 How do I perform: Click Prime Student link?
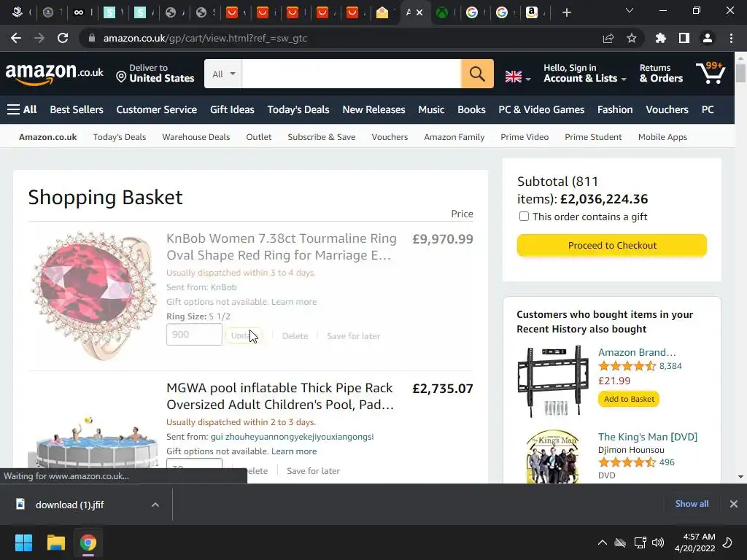(593, 137)
